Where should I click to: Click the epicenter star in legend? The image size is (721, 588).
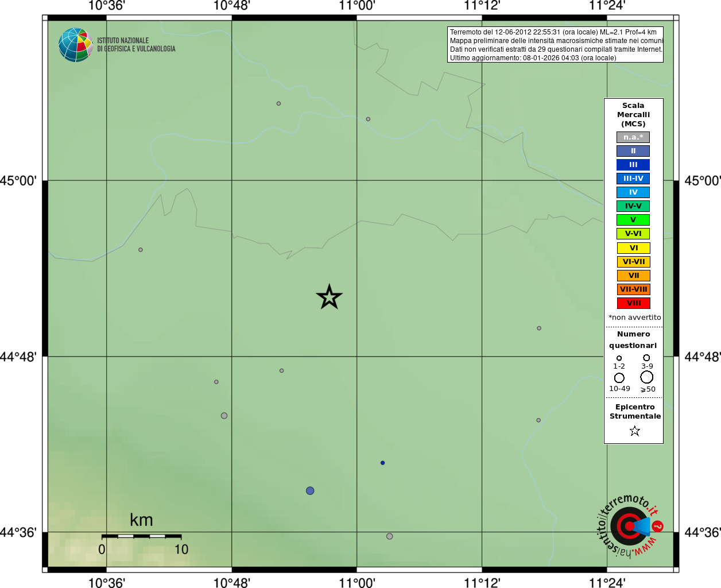[634, 431]
